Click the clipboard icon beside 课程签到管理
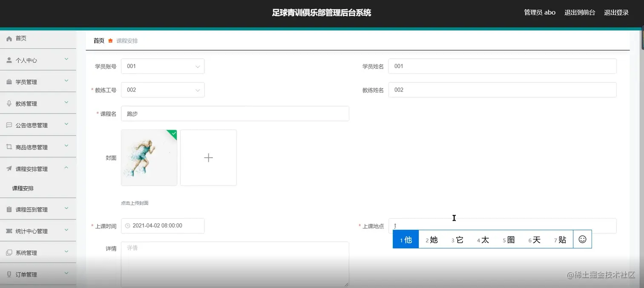Image resolution: width=644 pixels, height=288 pixels. click(9, 209)
